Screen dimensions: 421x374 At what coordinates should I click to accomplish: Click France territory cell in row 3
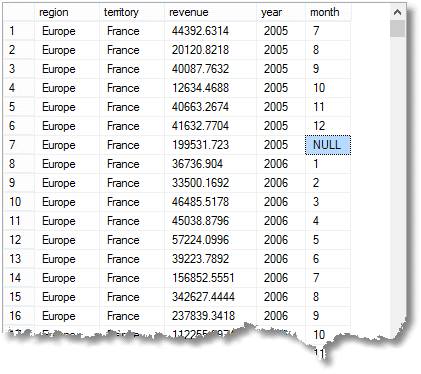[132, 69]
